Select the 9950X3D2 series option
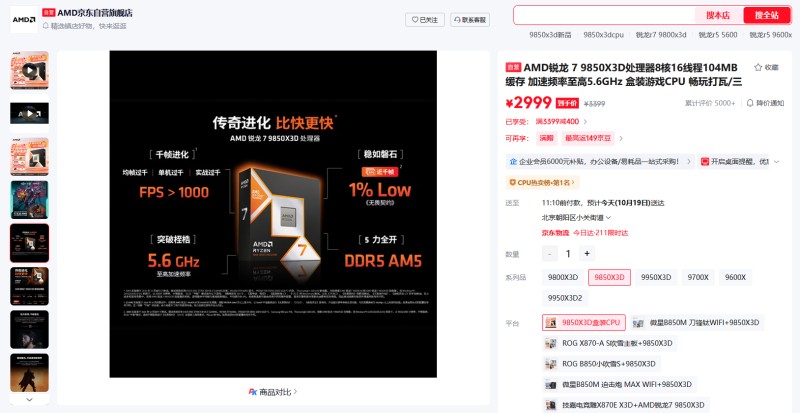Image resolution: width=800 pixels, height=413 pixels. click(x=565, y=298)
